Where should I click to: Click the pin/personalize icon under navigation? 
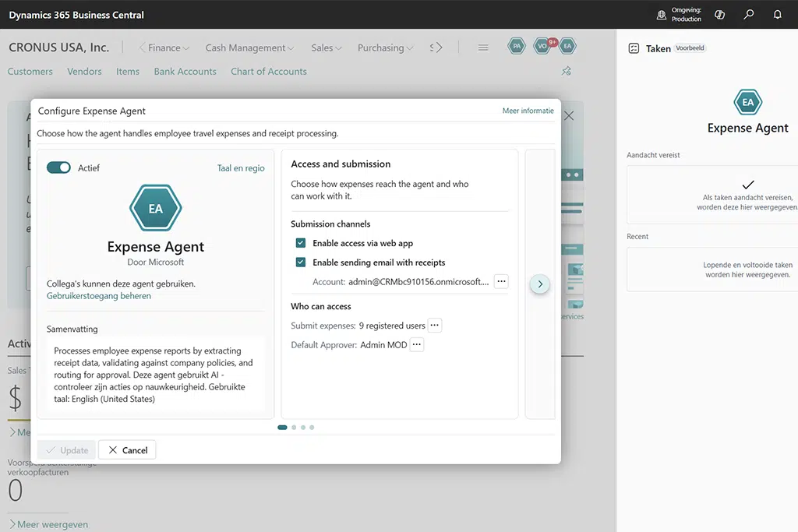tap(567, 71)
